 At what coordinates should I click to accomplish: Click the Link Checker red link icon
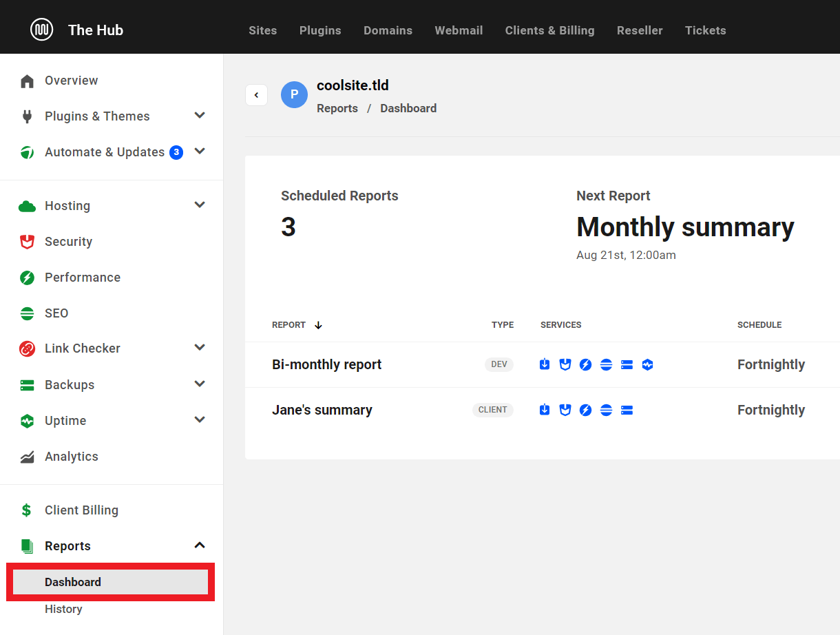point(27,348)
